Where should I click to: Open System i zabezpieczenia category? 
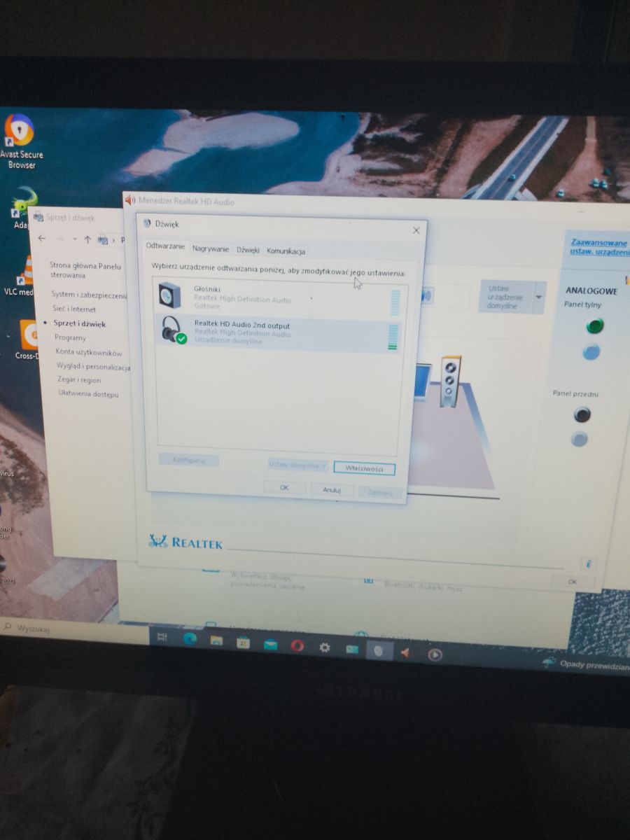point(89,295)
